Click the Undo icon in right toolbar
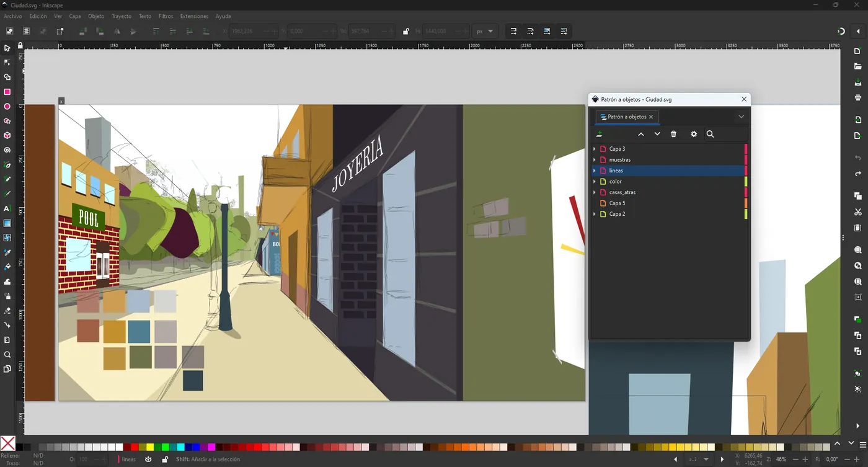868x467 pixels. (x=858, y=158)
